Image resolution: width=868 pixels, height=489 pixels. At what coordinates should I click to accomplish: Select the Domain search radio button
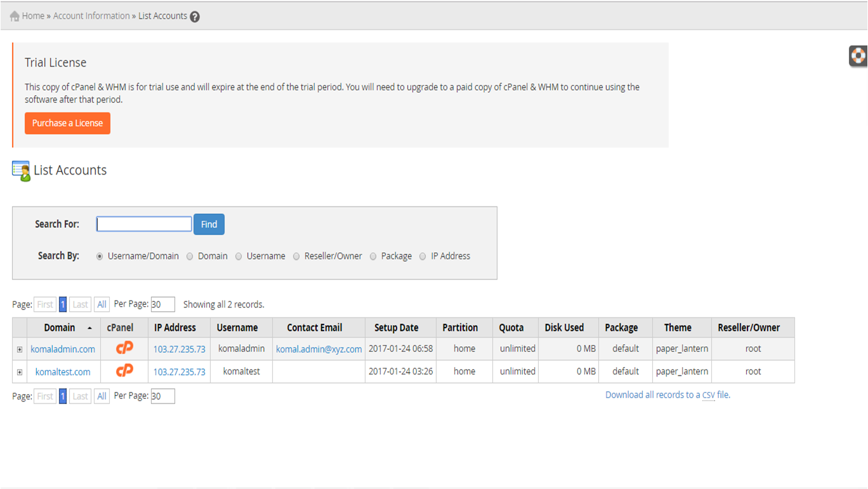(190, 257)
